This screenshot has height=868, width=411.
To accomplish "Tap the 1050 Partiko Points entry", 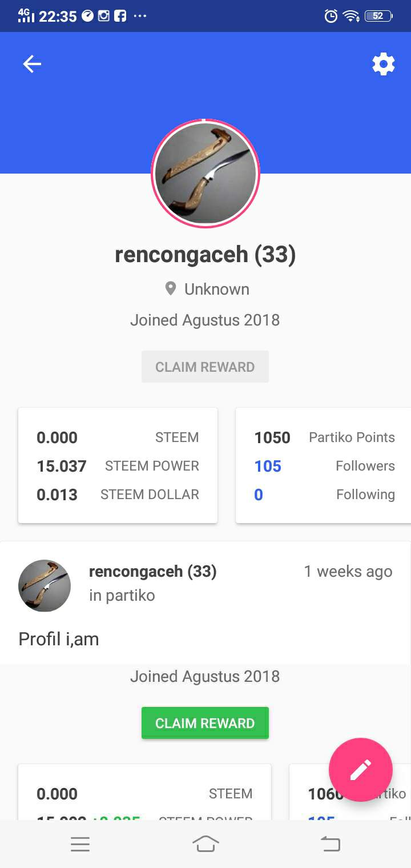I will (324, 437).
